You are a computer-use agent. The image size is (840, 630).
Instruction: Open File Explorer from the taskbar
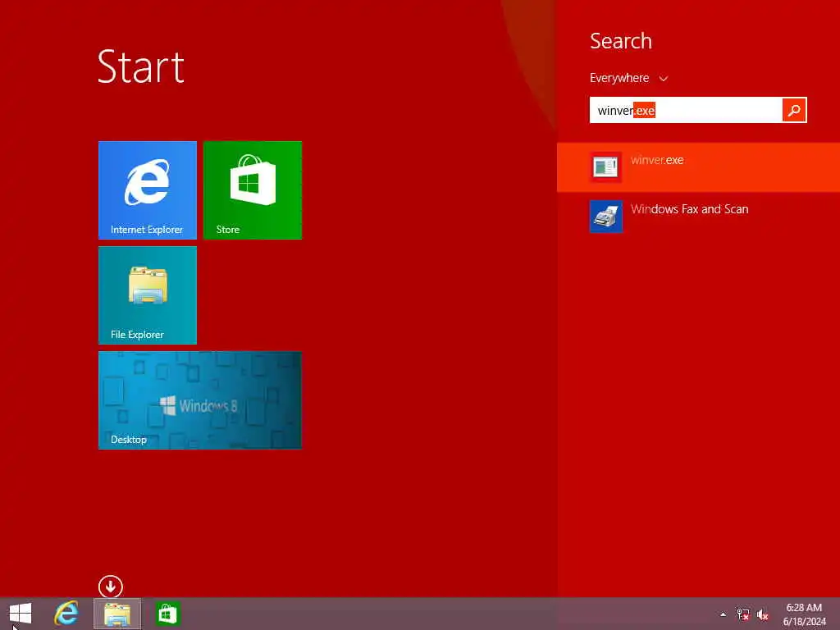coord(117,614)
